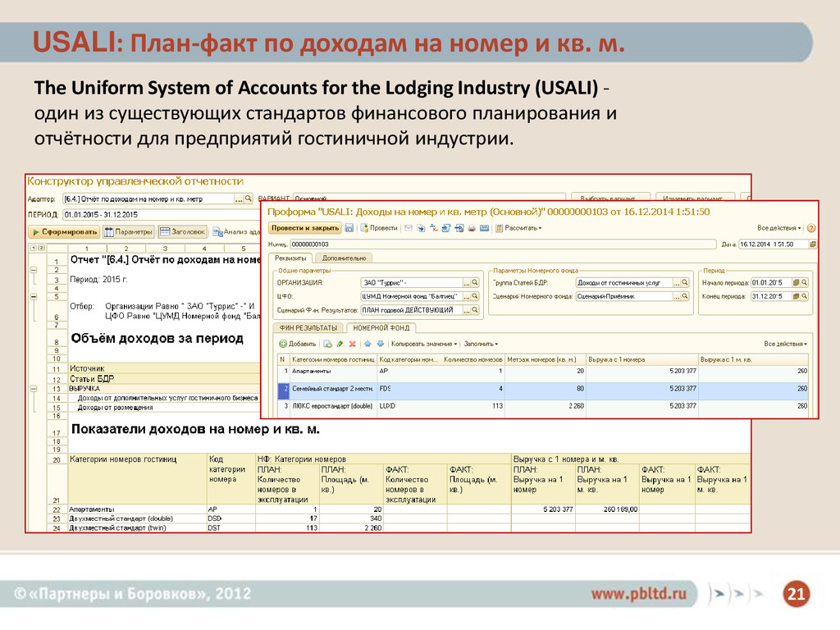Open Все действия dropdown above the table
The image size is (840, 630).
(x=785, y=344)
